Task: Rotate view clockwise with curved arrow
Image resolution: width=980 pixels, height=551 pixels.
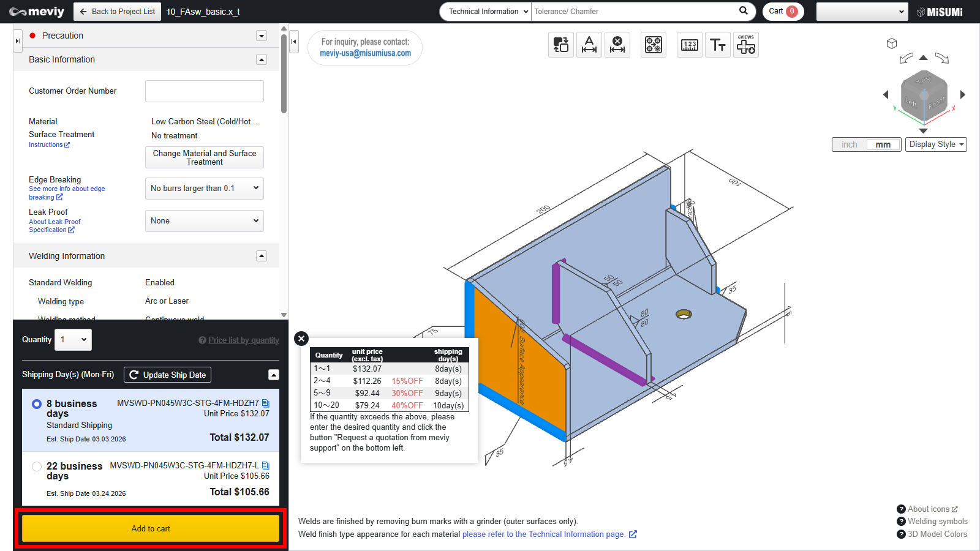Action: point(942,59)
